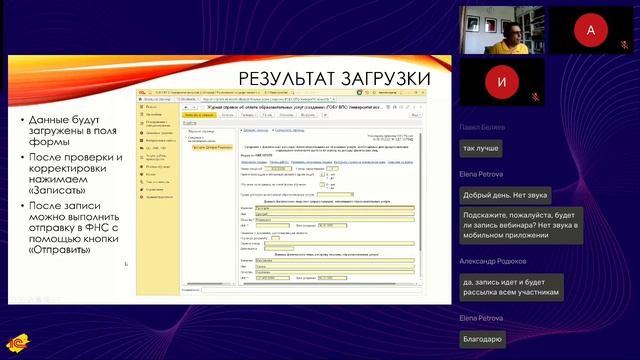
Task: Select reply 'да, запись идет и будет'
Action: [511, 287]
